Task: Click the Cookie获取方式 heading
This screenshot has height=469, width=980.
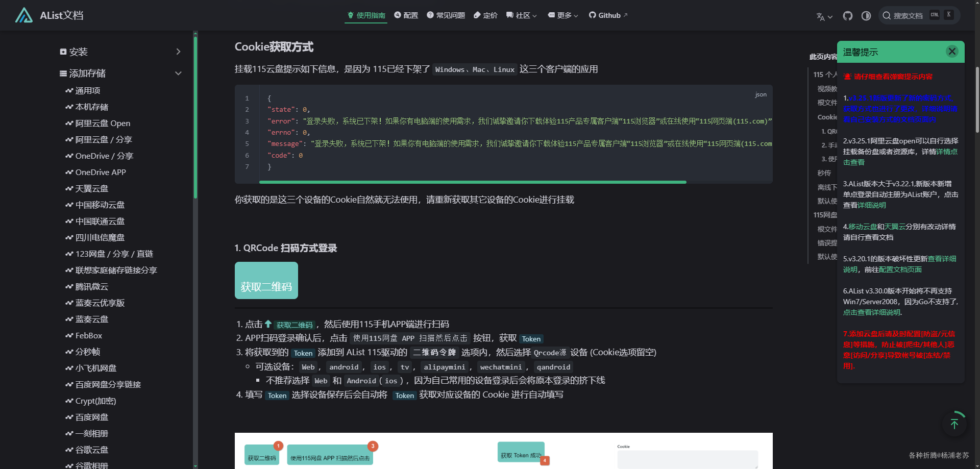Action: 274,47
